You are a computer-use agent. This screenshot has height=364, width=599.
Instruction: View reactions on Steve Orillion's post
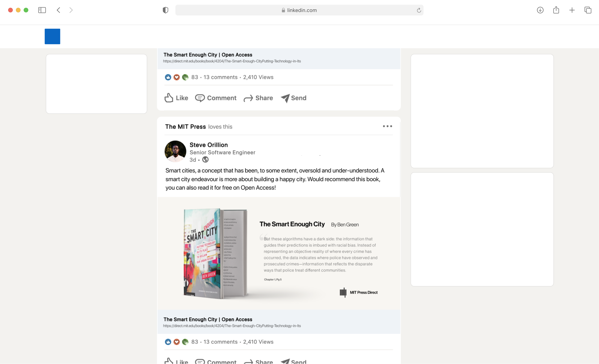[x=194, y=342]
